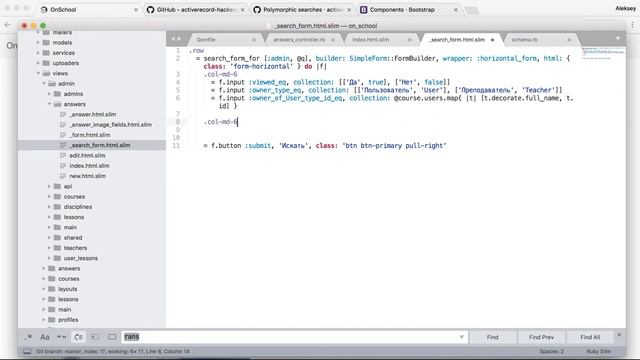Screen dimensions: 640x360
Task: Click Spaces: 2 indentation setting
Action: (551, 351)
